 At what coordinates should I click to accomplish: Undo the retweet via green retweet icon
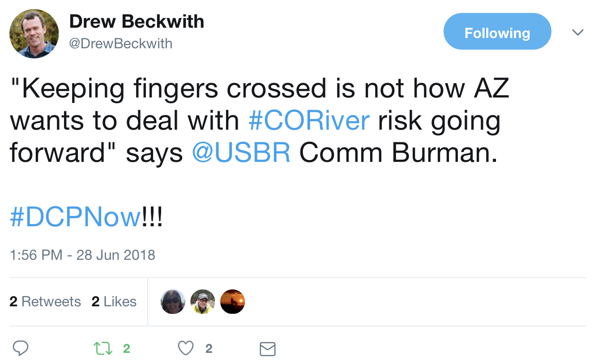[x=103, y=348]
